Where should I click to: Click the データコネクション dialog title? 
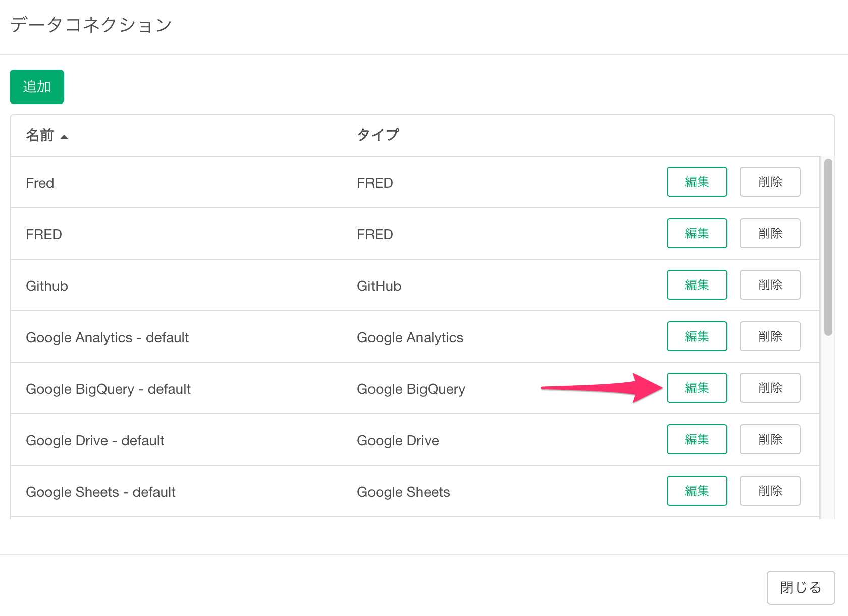(91, 25)
